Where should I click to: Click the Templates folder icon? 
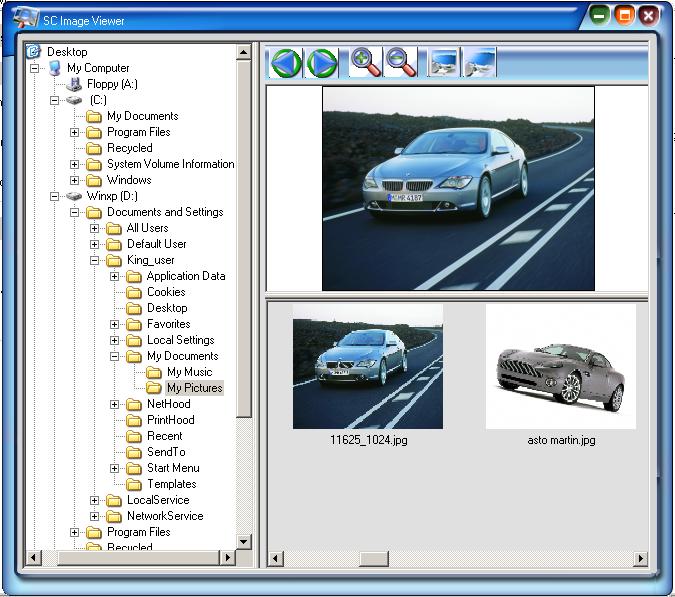click(x=134, y=484)
